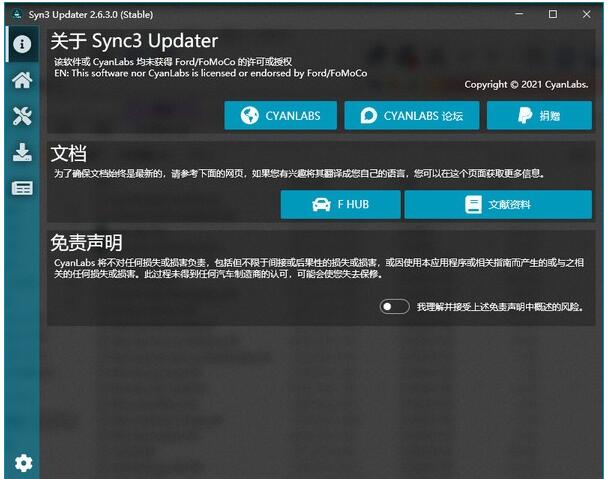
Task: Open the Downloads sidebar icon
Action: pyautogui.click(x=22, y=152)
